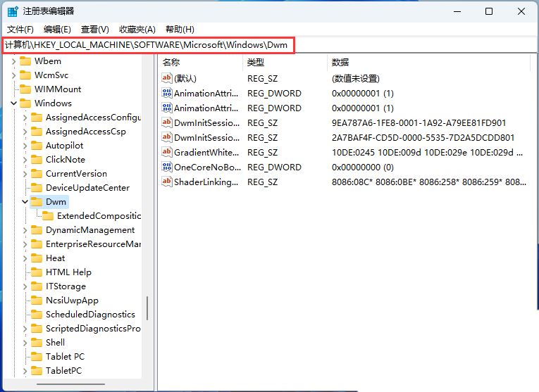Click the HTML Help folder icon
This screenshot has height=392, width=539.
pos(37,272)
